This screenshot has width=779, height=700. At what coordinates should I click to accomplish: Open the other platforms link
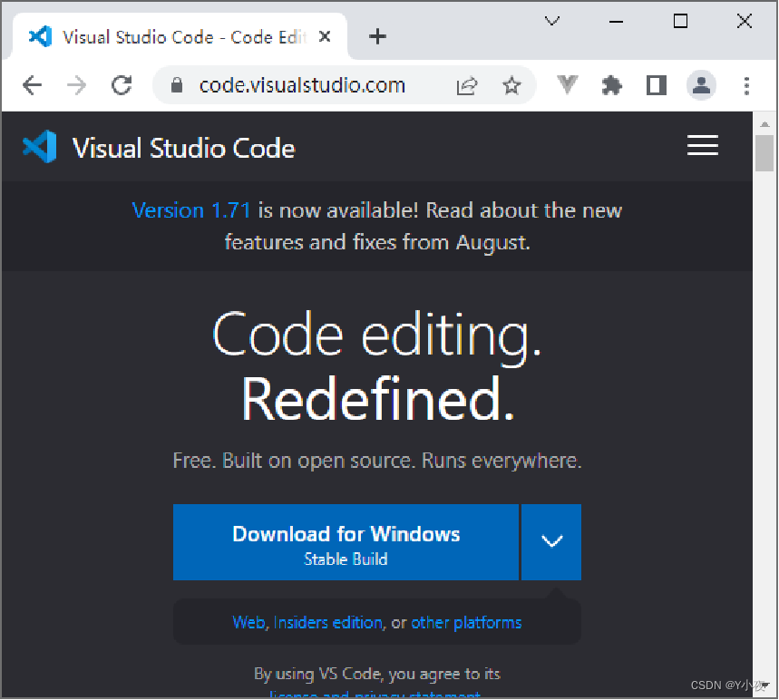(466, 623)
